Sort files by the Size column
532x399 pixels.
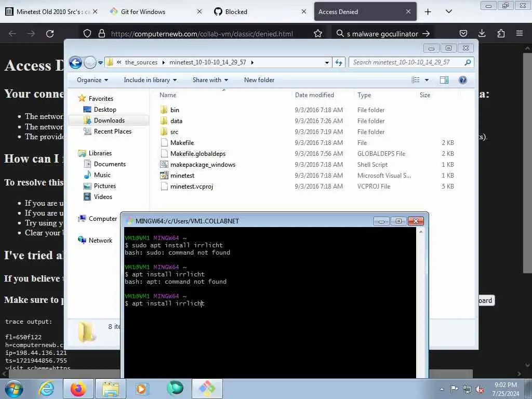tap(425, 95)
